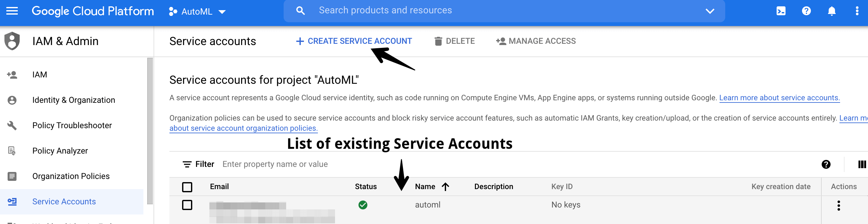Click the automl name cell
Screen dimensions: 868x224
pos(428,205)
